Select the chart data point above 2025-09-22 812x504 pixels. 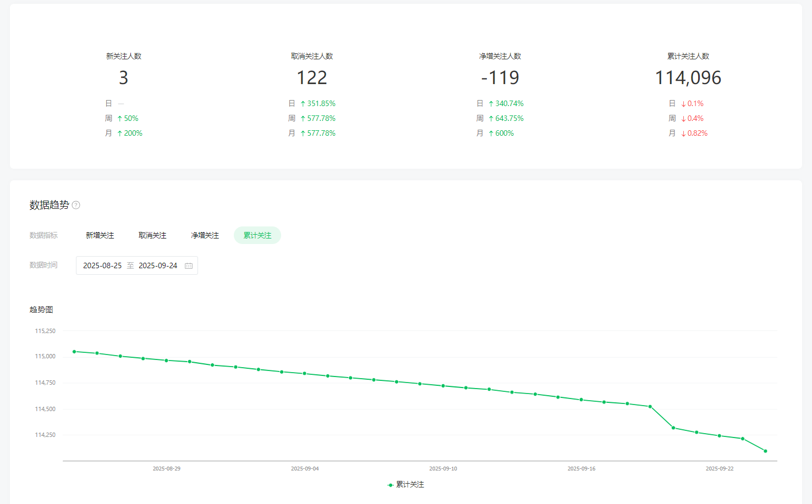pyautogui.click(x=720, y=436)
